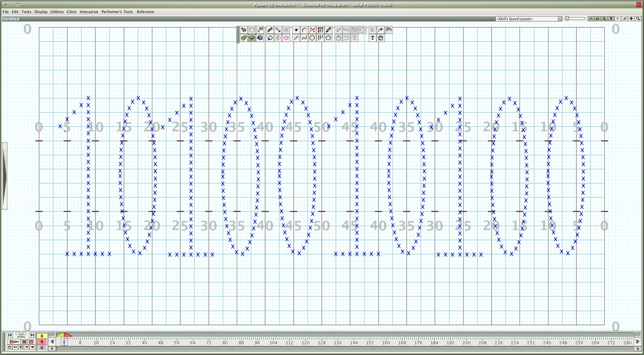Viewport: 644px width, 355px height.
Task: Toggle the purple X symbols display button
Action: [x=618, y=19]
